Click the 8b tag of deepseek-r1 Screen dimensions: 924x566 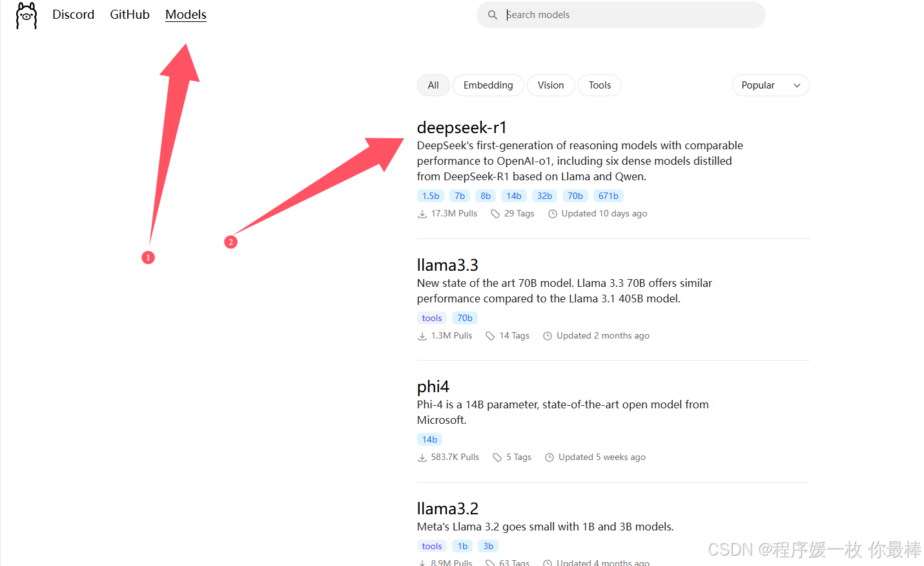point(486,196)
